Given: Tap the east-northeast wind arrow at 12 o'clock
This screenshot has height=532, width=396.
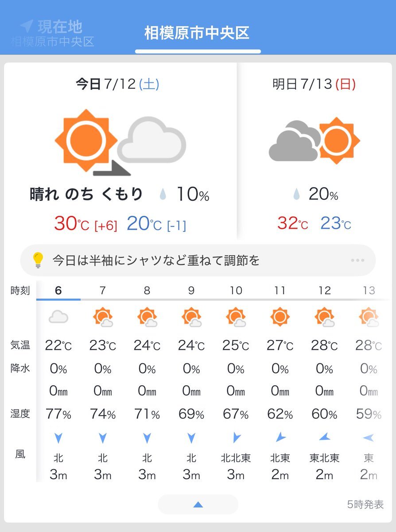Looking at the screenshot, I should [x=324, y=438].
